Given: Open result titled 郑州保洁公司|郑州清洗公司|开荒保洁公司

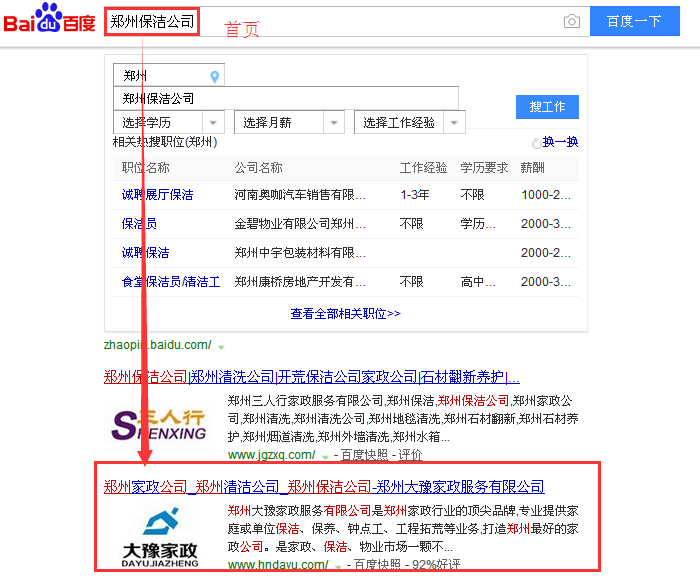Looking at the screenshot, I should 312,377.
